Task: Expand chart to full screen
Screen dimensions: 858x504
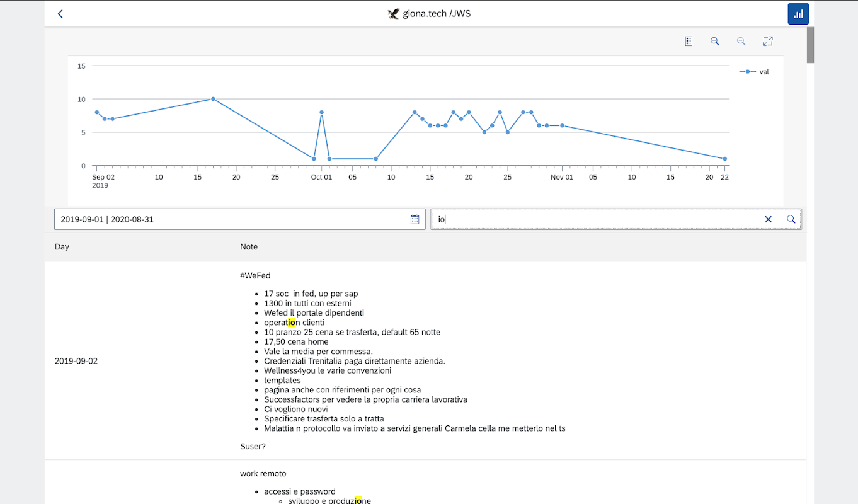Action: pos(768,41)
